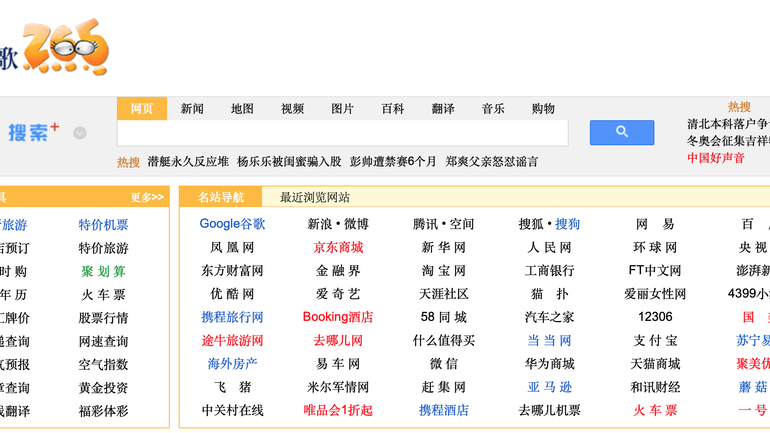
Task: Open 京东商城 link
Action: 338,247
